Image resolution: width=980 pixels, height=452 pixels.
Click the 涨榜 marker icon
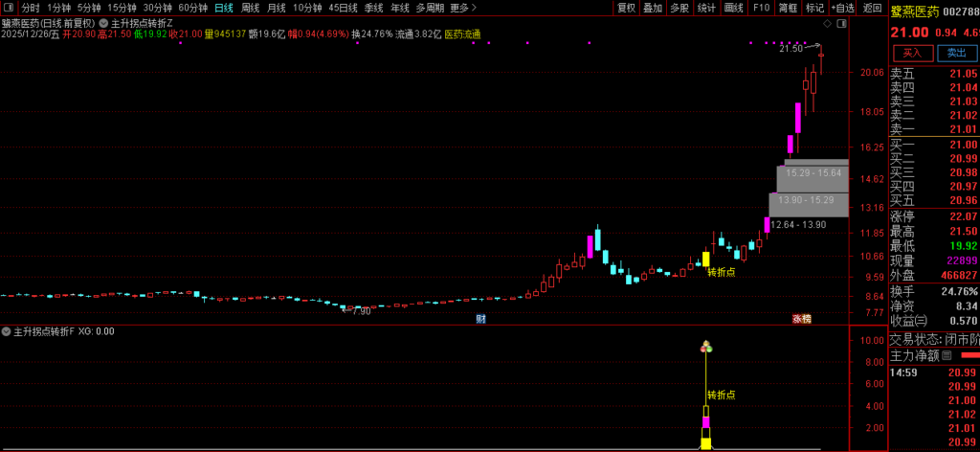point(801,318)
